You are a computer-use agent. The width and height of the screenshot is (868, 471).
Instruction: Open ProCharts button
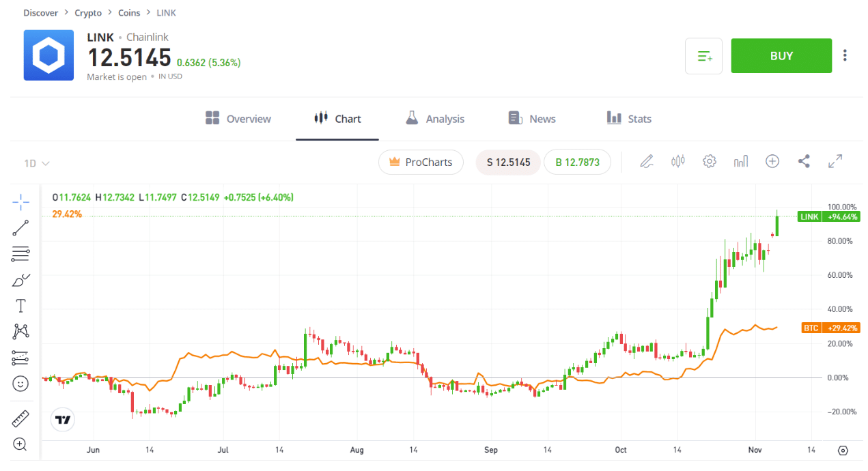click(421, 162)
